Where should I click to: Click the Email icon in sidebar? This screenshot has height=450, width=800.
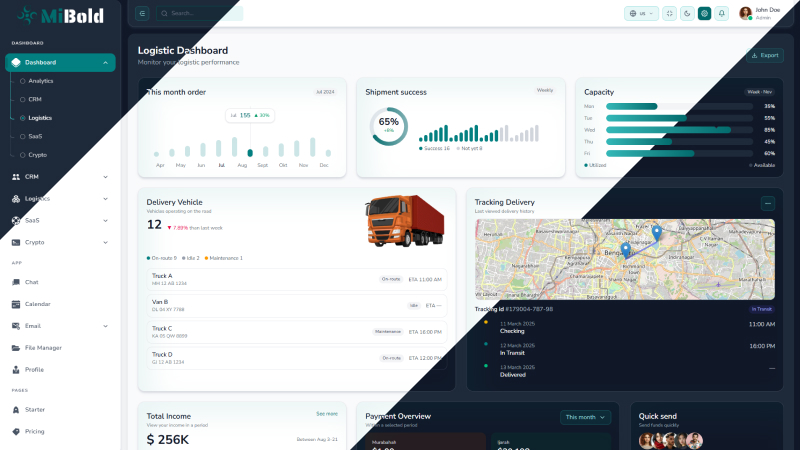(16, 326)
